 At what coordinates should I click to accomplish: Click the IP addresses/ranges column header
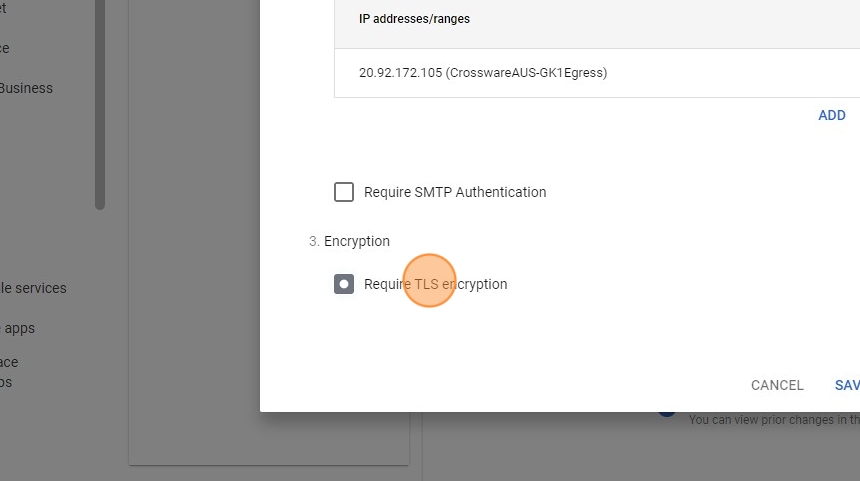(414, 19)
